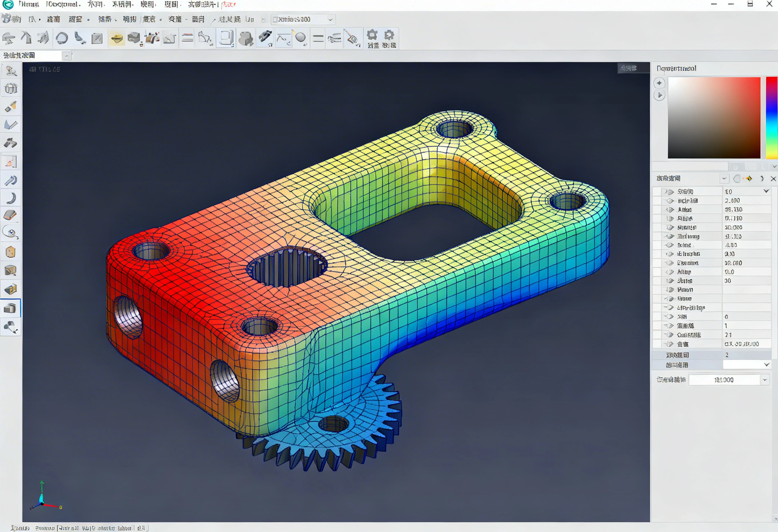The width and height of the screenshot is (778, 532).
Task: Click the round plus button beside color picker
Action: coord(659,83)
